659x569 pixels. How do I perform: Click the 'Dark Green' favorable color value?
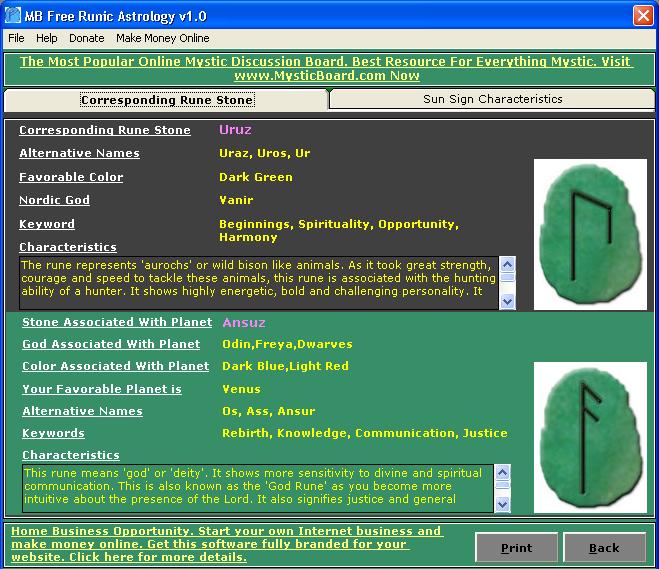pyautogui.click(x=256, y=177)
